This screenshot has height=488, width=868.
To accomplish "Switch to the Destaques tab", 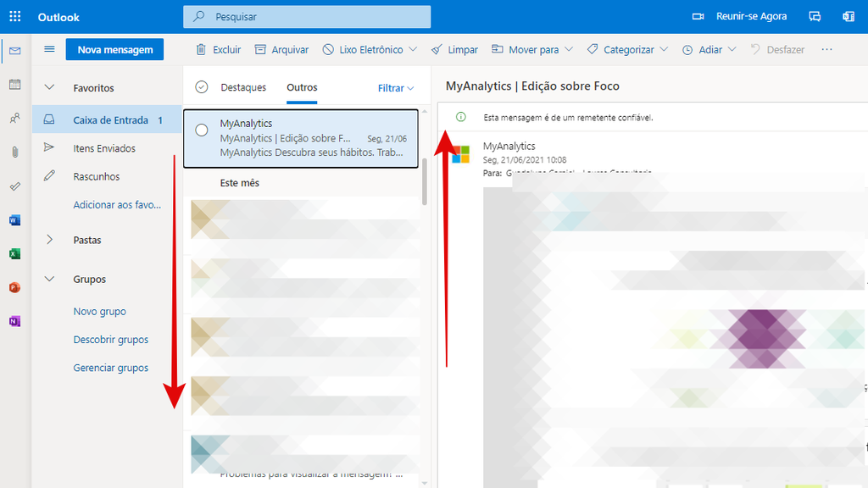I will 243,87.
